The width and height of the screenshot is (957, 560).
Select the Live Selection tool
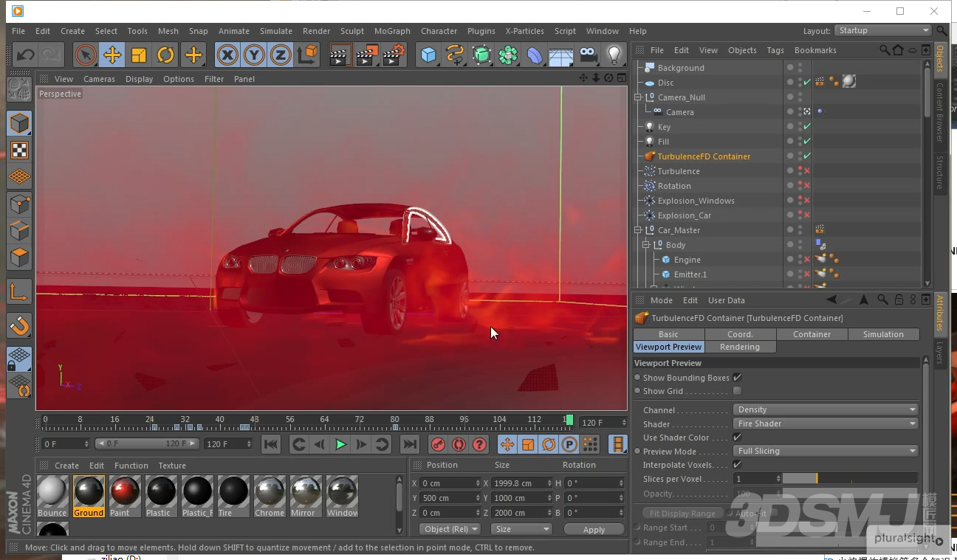click(x=86, y=55)
